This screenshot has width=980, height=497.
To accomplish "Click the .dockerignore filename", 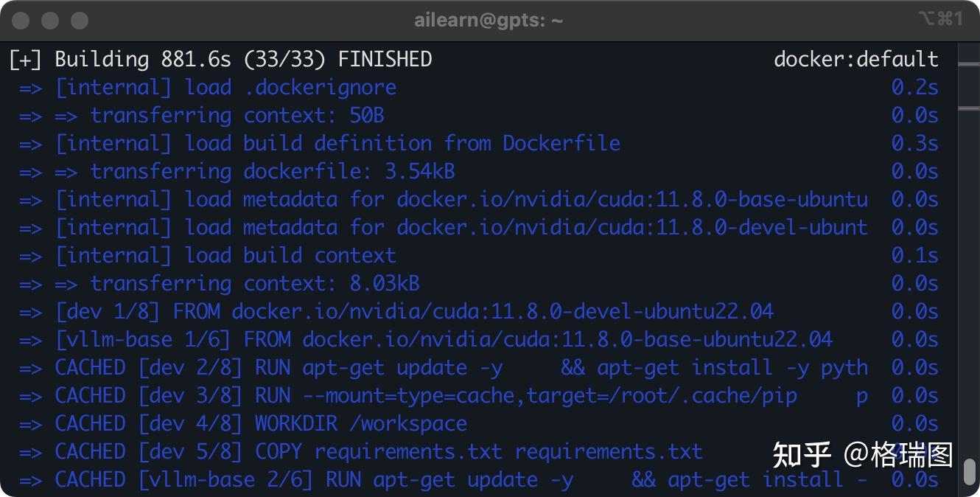I will point(320,87).
